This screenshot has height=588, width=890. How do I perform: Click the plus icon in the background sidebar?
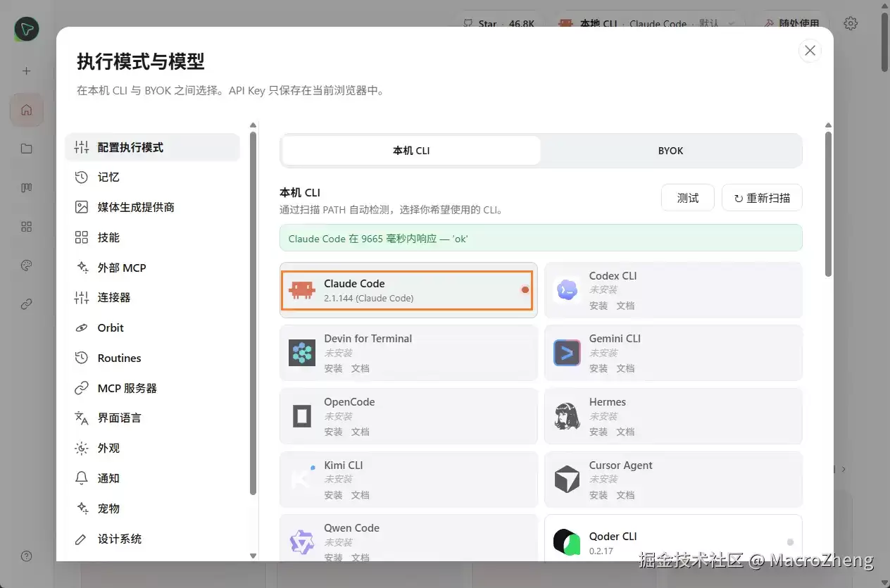27,71
